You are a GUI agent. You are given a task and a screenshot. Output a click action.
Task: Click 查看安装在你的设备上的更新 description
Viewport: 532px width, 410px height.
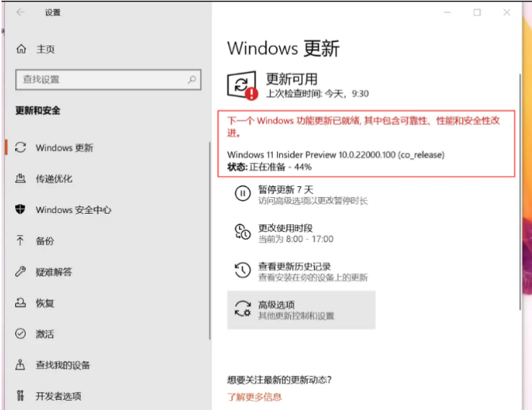[x=313, y=277]
